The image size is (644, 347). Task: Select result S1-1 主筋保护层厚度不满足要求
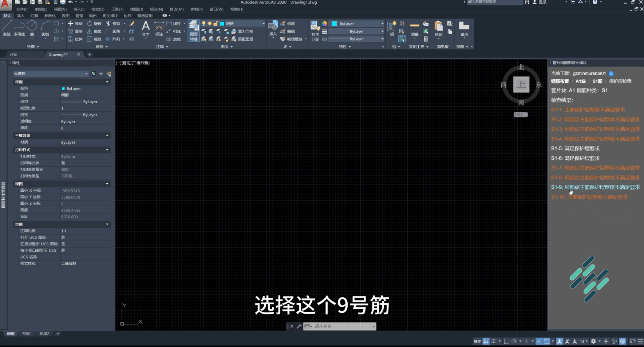[x=588, y=110]
